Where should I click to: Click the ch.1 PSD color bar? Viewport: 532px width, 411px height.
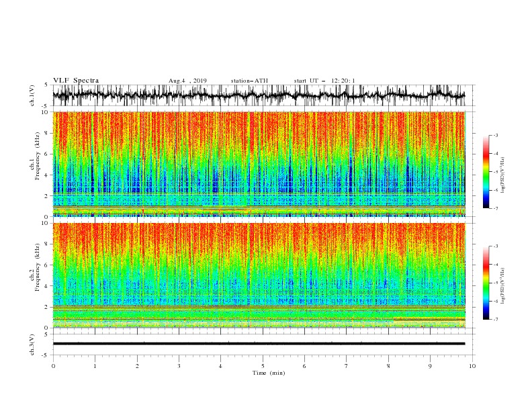tap(486, 172)
